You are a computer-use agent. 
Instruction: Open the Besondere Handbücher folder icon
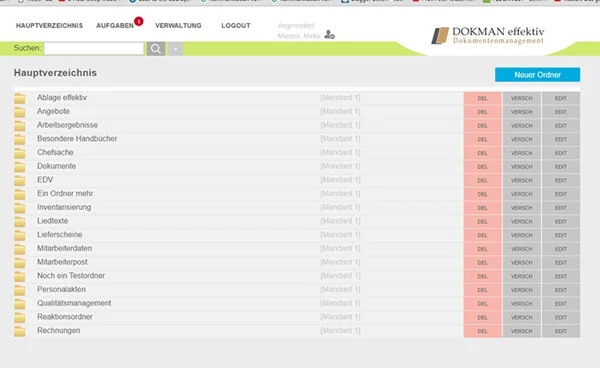point(20,140)
